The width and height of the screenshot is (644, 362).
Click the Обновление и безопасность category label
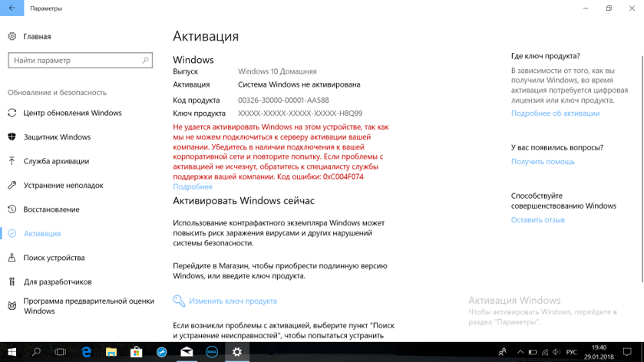tap(57, 93)
